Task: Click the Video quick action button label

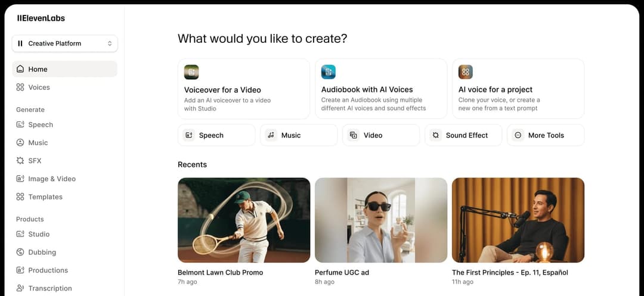Action: 373,135
